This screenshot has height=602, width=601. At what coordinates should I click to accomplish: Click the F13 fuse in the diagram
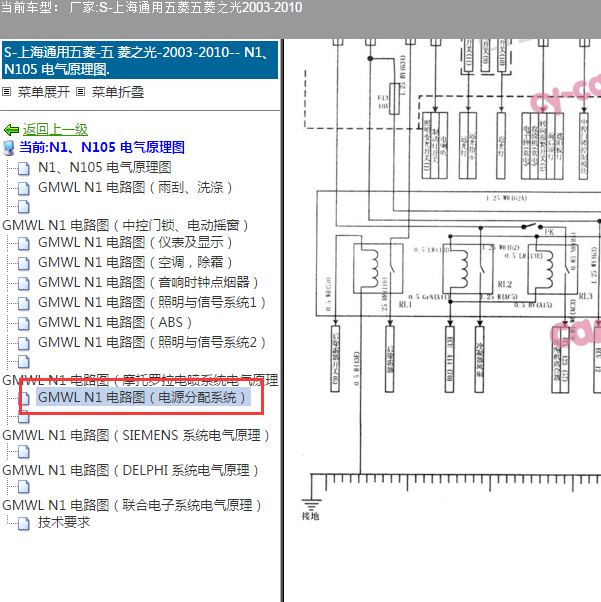pyautogui.click(x=394, y=99)
